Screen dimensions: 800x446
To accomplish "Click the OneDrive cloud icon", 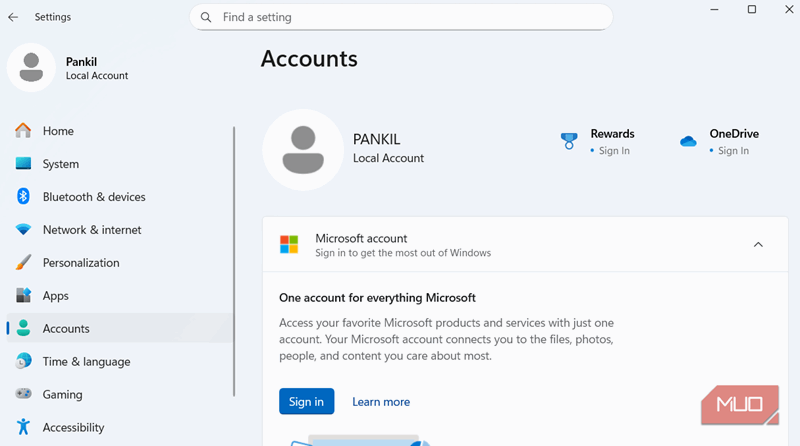I will (688, 142).
